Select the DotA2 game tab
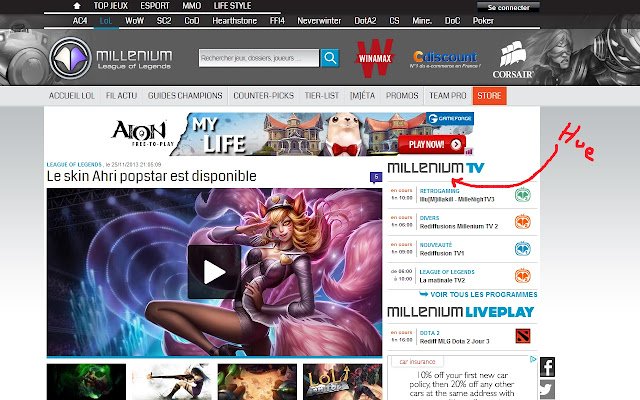640x400 pixels. (x=365, y=21)
